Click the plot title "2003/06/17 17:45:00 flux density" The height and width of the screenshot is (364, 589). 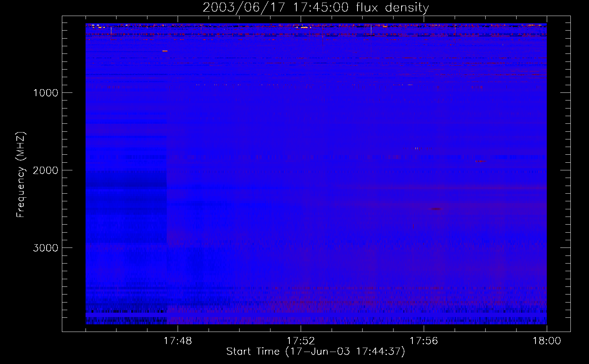click(x=316, y=8)
